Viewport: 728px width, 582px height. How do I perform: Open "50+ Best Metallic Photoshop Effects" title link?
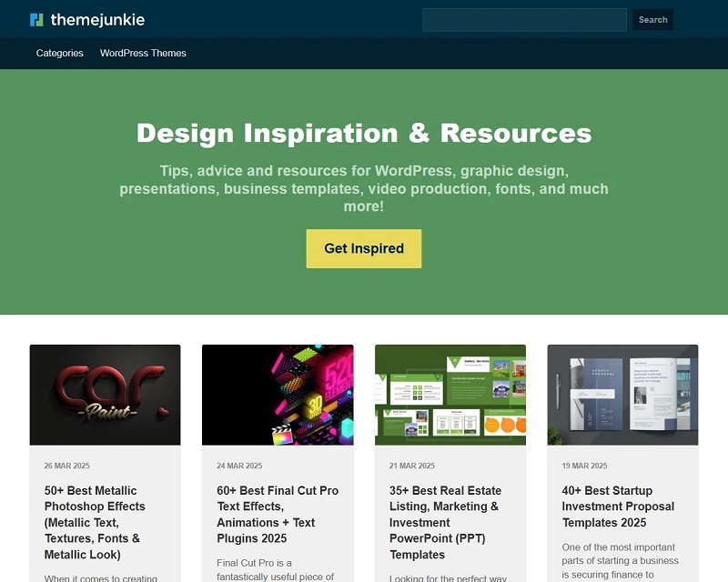(95, 522)
